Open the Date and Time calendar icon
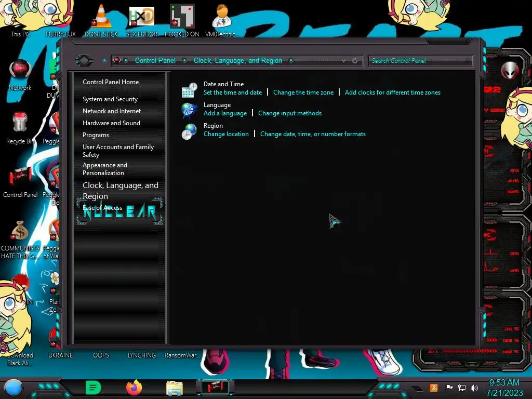 (x=189, y=90)
